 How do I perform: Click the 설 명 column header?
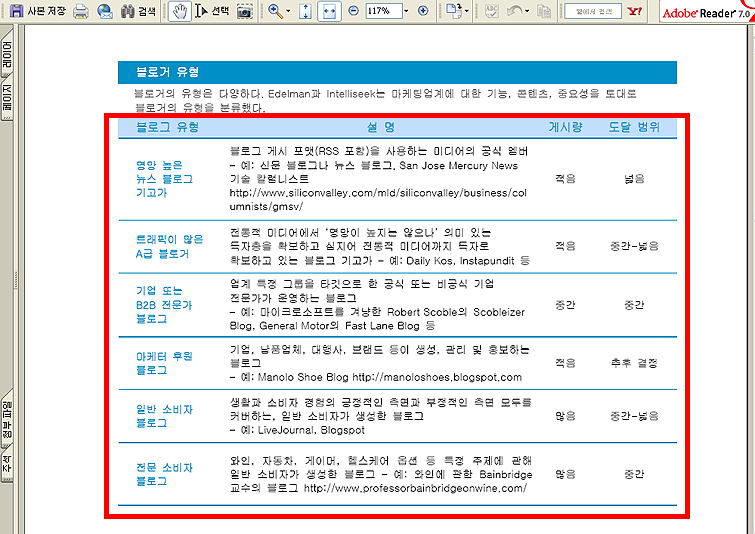click(x=380, y=127)
